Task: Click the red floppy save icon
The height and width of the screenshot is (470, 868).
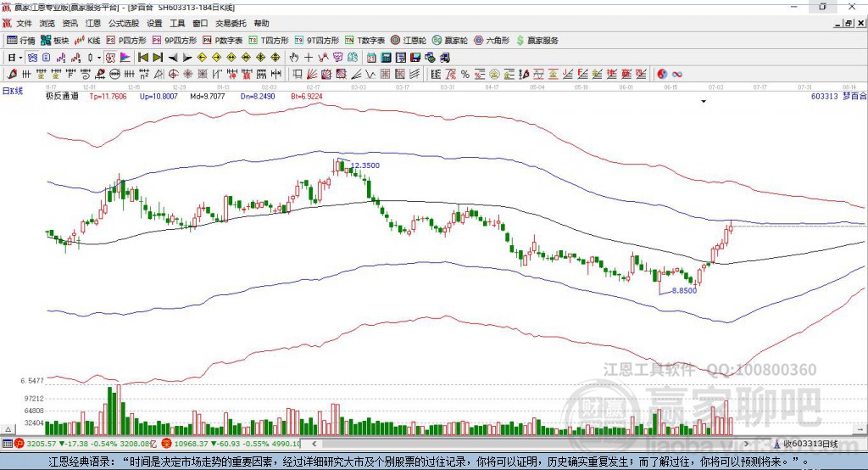Action: coord(415,58)
